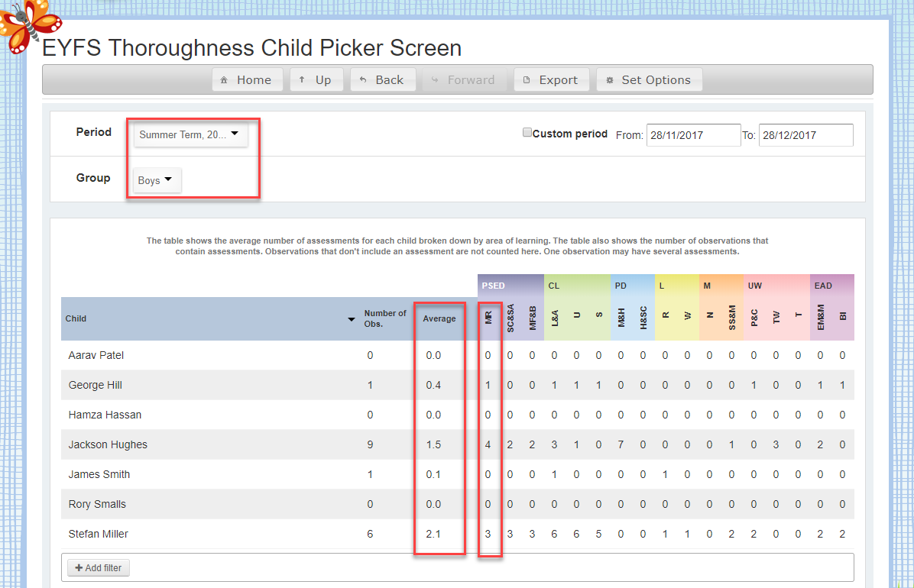Screen dimensions: 914x588
Task: Click the butterfly logo icon
Action: [x=28, y=25]
